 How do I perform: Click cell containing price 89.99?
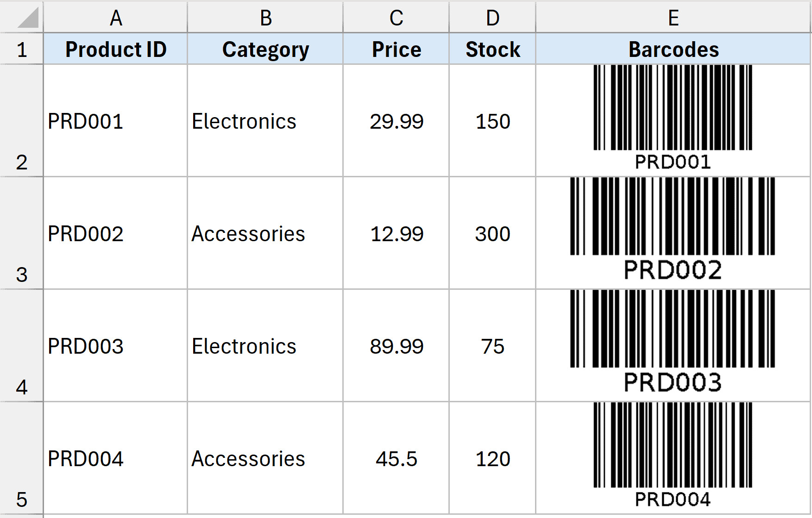coord(396,346)
